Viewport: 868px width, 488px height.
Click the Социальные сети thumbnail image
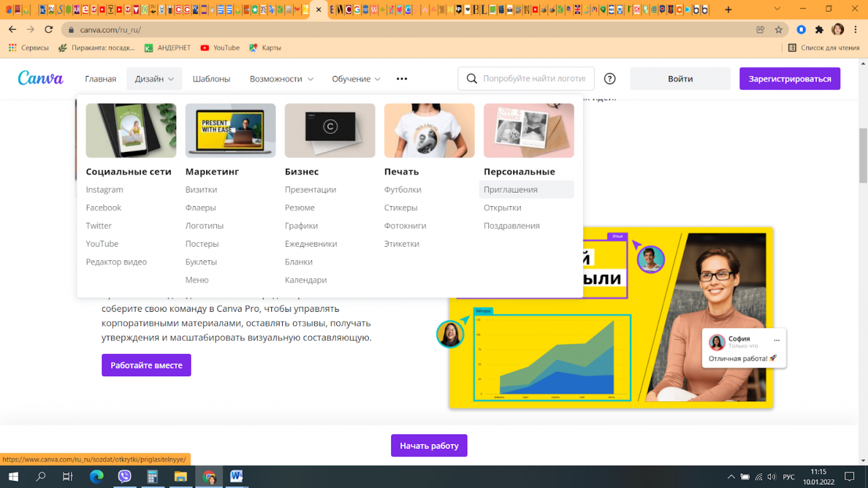click(x=131, y=131)
